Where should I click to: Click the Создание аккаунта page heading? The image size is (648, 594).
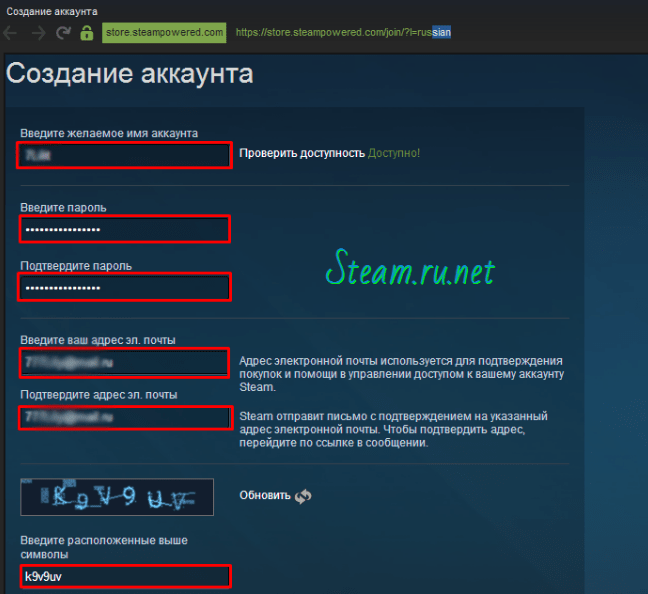click(129, 74)
